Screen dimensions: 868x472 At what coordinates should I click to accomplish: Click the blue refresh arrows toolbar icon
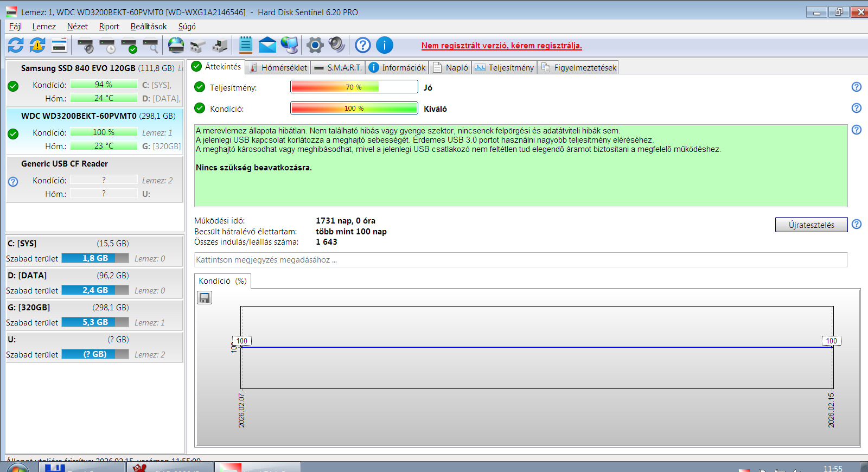(x=16, y=45)
